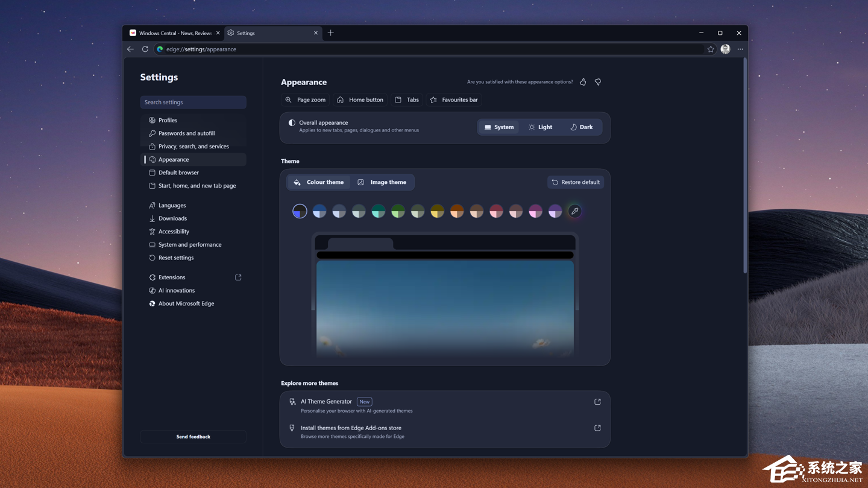Close the Settings tab

[x=316, y=33]
